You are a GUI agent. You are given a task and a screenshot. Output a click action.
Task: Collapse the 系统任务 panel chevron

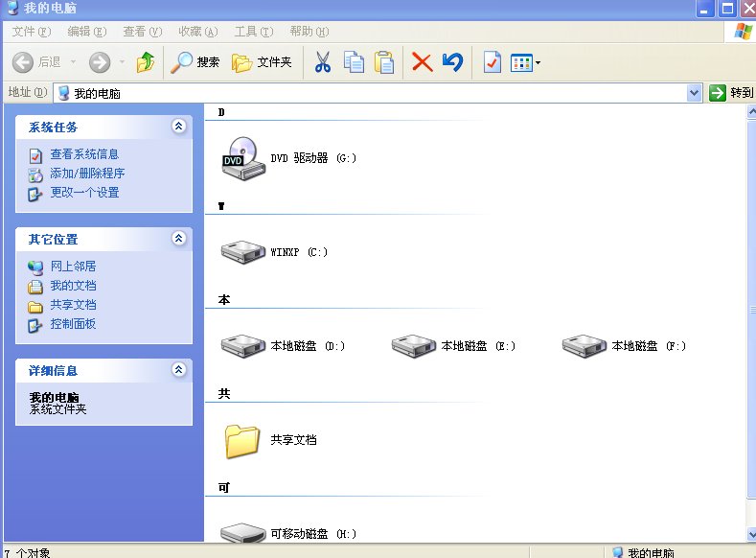178,127
